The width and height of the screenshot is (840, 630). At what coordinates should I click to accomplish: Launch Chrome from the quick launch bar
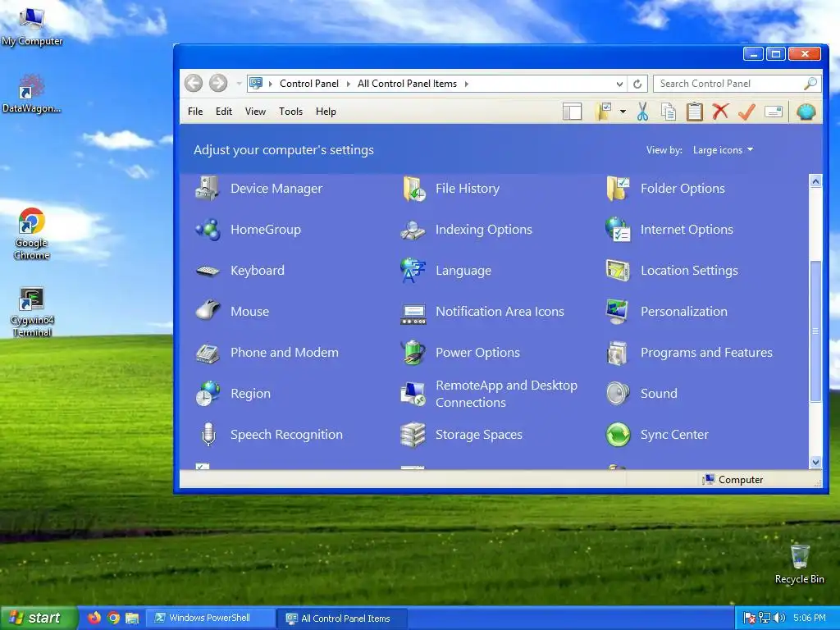coord(113,618)
